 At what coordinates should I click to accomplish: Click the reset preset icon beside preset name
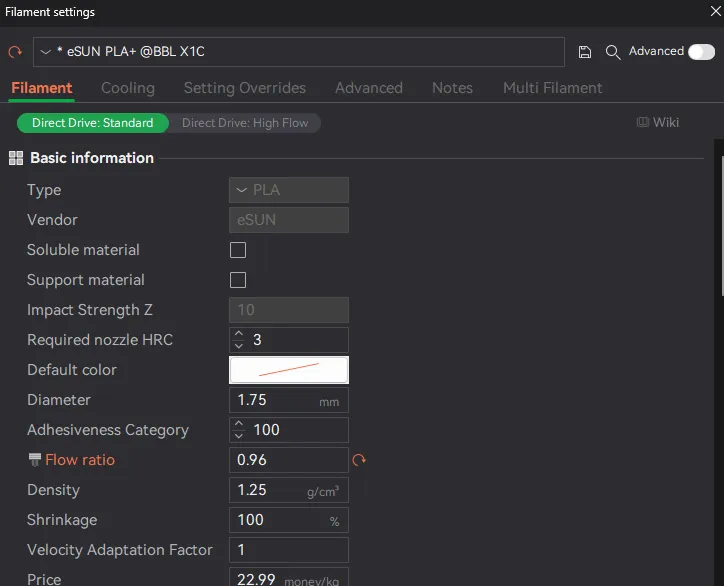[15, 52]
